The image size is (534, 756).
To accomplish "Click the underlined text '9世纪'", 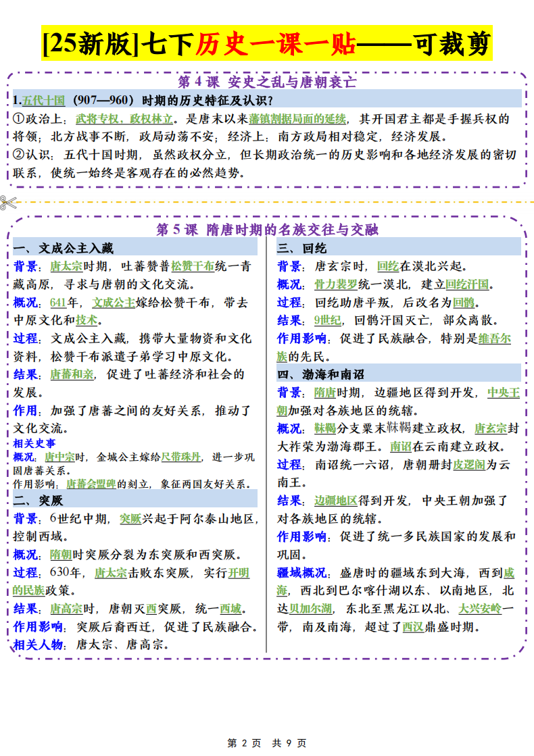I will point(328,320).
